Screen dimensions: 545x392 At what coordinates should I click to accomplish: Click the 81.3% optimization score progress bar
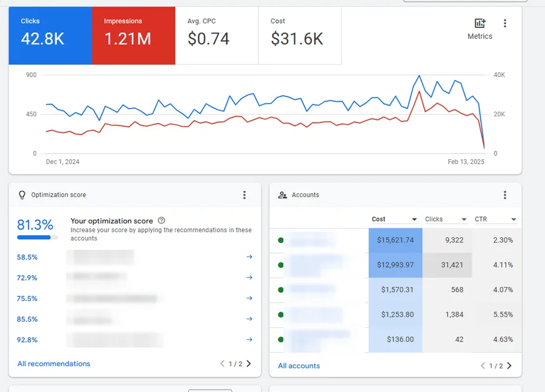click(38, 238)
